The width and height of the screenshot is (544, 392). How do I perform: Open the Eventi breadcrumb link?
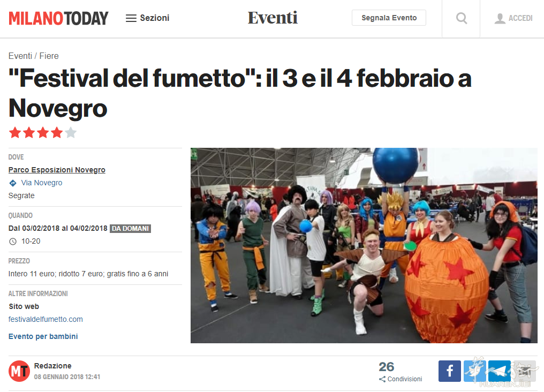tap(20, 56)
